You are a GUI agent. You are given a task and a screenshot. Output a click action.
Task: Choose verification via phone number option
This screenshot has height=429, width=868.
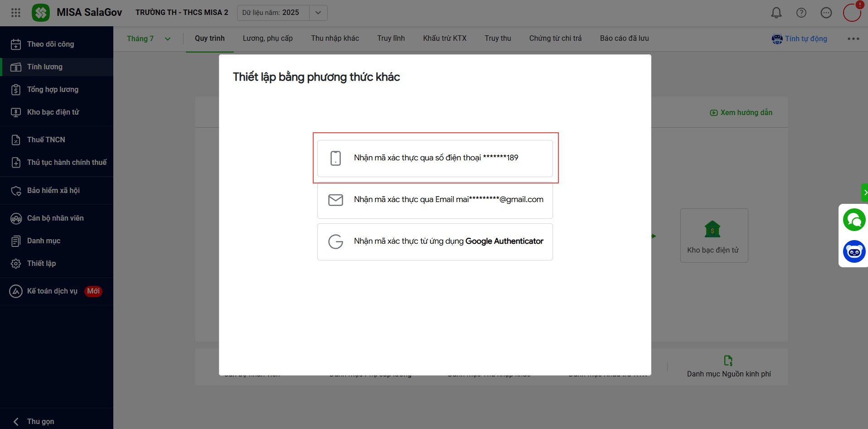(x=435, y=158)
